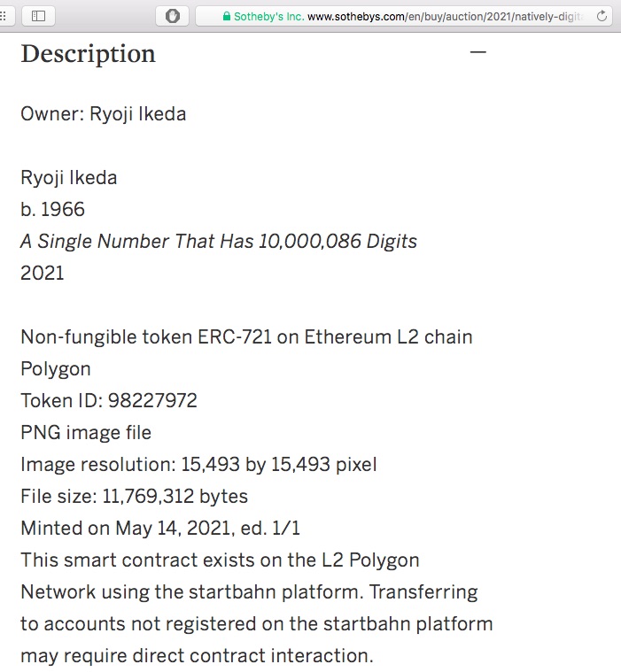Viewport: 621px width, 672px height.
Task: Click the artist birth year b. 1966
Action: click(53, 210)
